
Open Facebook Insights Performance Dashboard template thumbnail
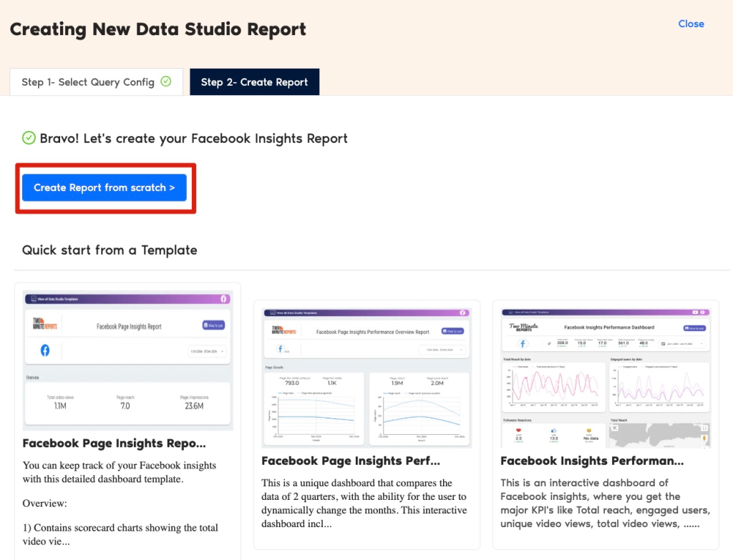click(606, 378)
